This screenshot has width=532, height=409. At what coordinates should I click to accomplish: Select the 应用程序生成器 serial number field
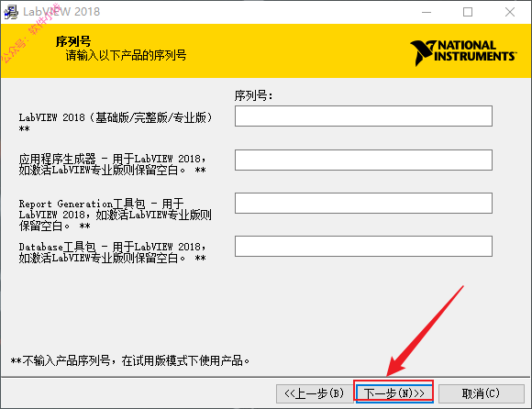point(363,160)
